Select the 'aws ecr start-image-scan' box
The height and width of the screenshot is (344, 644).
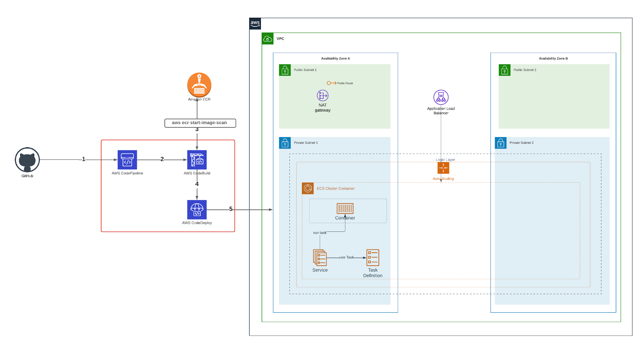(x=200, y=123)
